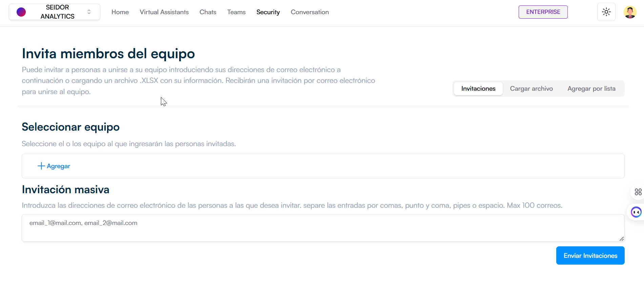Open the Virtual Assistants page
Viewport: 644px width, 291px height.
click(164, 12)
